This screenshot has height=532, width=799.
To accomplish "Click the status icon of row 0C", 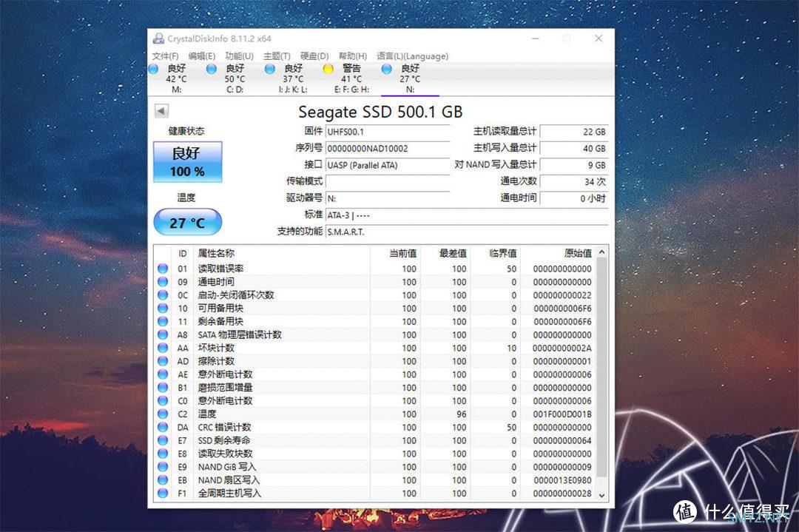I will (x=163, y=295).
